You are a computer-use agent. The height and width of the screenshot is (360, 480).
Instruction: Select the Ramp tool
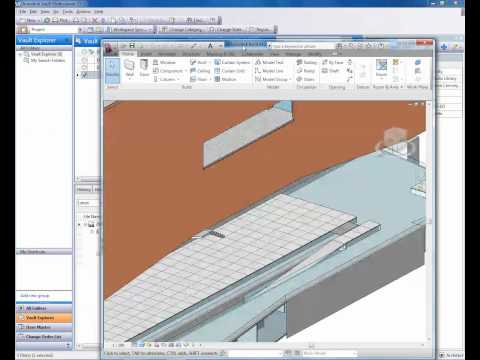pos(305,71)
